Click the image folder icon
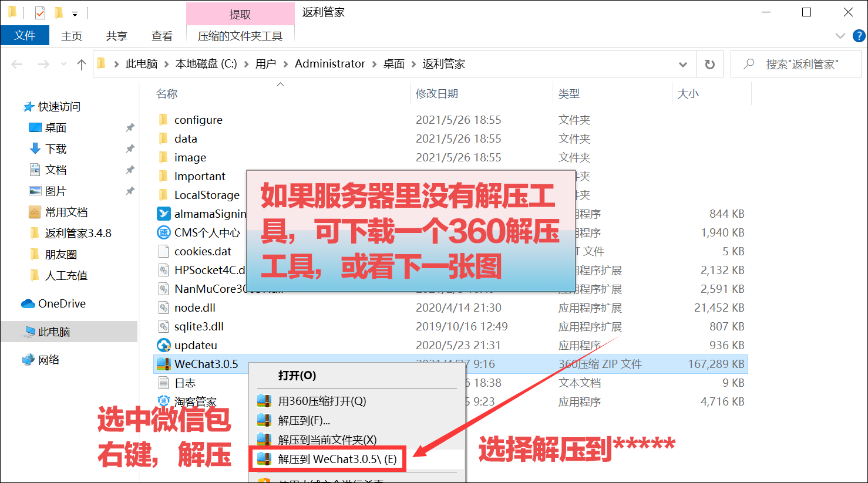This screenshot has height=483, width=868. pyautogui.click(x=164, y=157)
